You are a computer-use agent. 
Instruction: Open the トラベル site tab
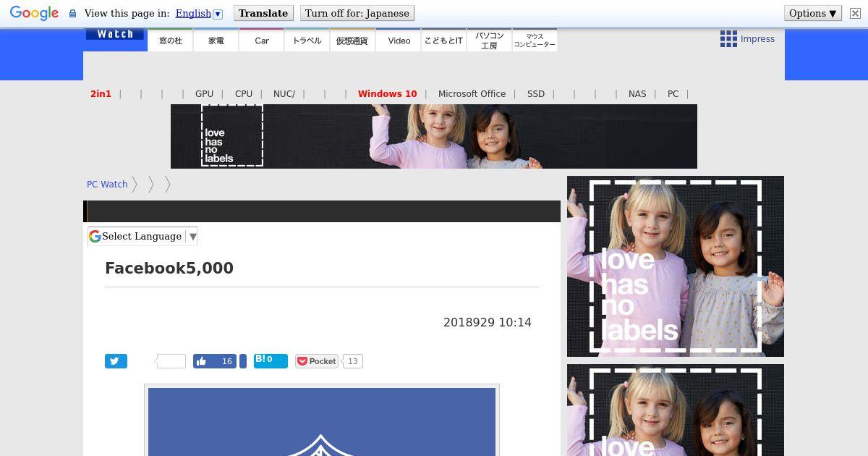[307, 41]
